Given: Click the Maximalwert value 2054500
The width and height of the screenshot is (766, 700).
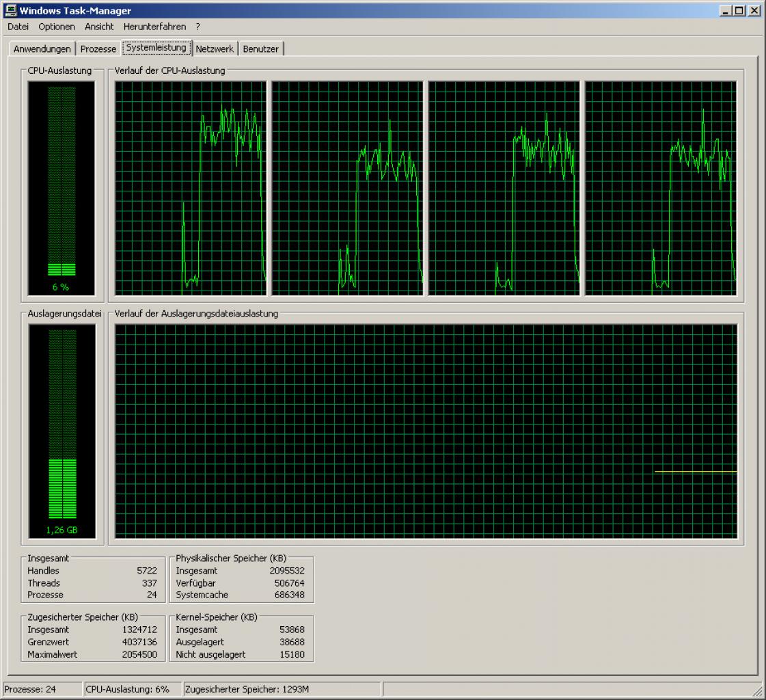Looking at the screenshot, I should [139, 654].
